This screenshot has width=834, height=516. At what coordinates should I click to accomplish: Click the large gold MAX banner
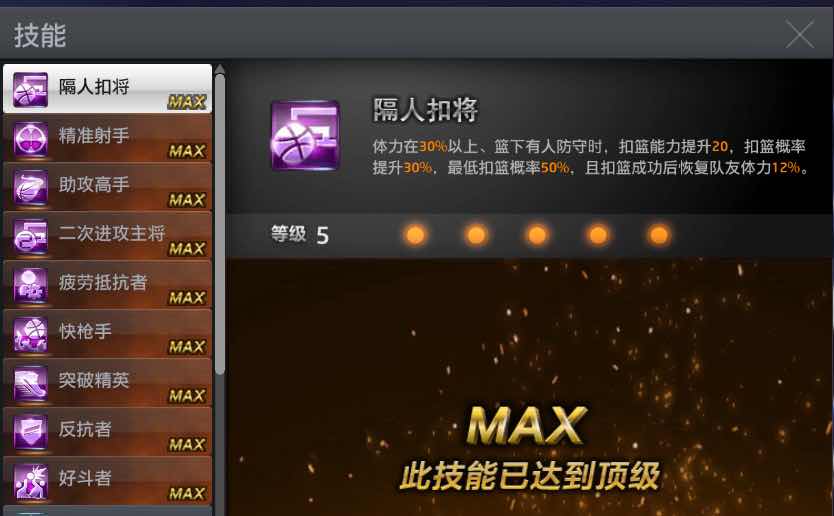point(527,426)
